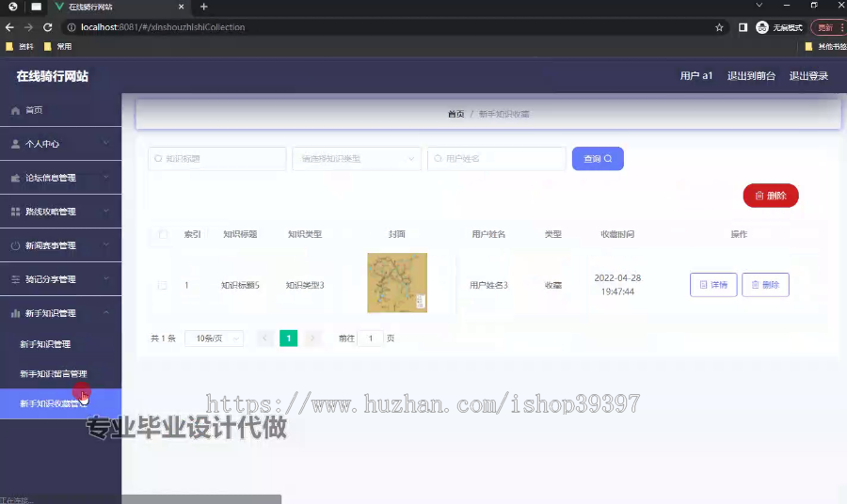Open the 10条/页 page size dropdown
This screenshot has height=504, width=847.
pos(214,339)
